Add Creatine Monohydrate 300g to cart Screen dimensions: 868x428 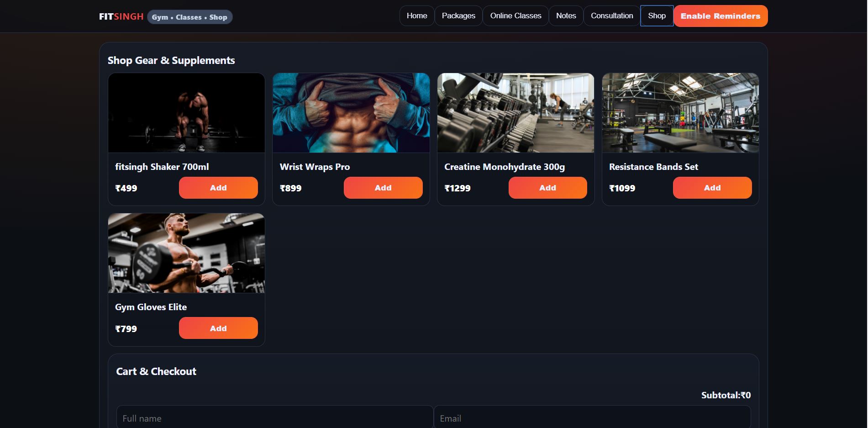(x=547, y=188)
